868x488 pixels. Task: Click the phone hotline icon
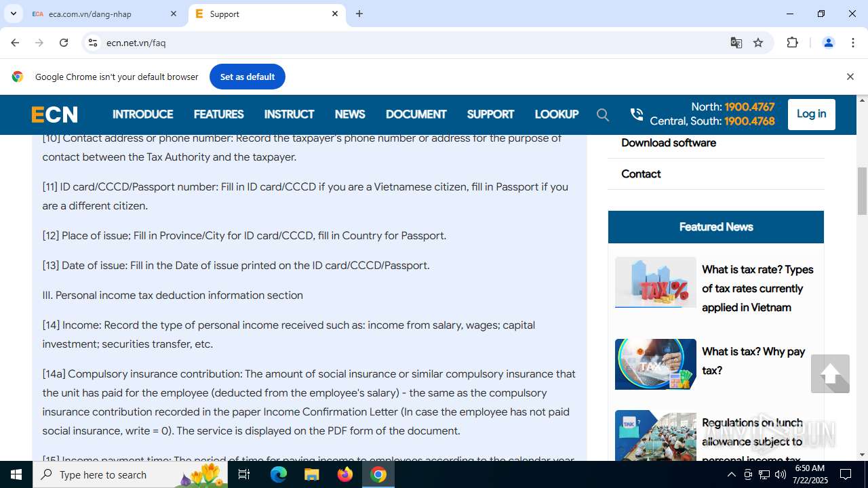click(x=636, y=115)
